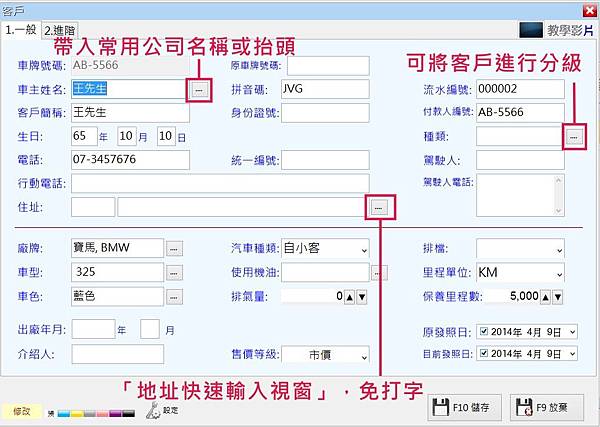Click the F10 儲存 save button
This screenshot has height=427, width=600.
464,408
